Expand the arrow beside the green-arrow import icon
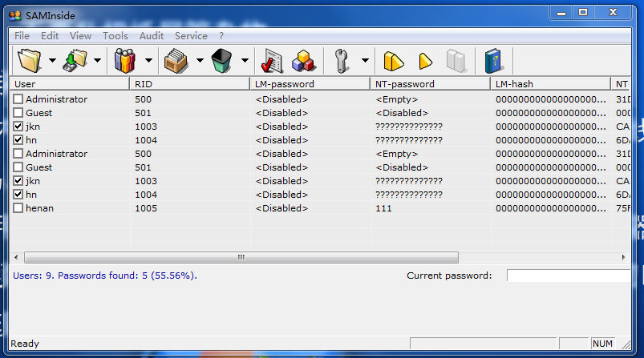This screenshot has height=358, width=644. [x=97, y=61]
